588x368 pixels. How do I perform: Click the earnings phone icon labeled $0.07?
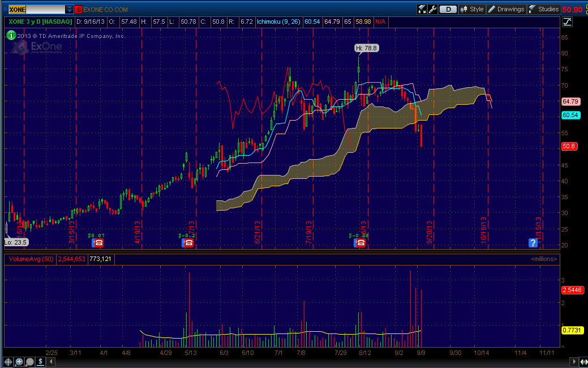click(98, 243)
